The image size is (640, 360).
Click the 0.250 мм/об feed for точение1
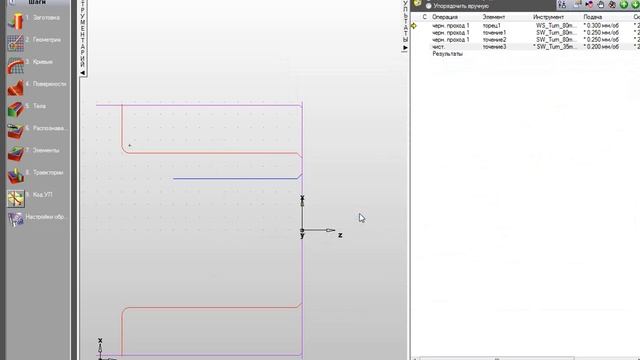pos(601,33)
